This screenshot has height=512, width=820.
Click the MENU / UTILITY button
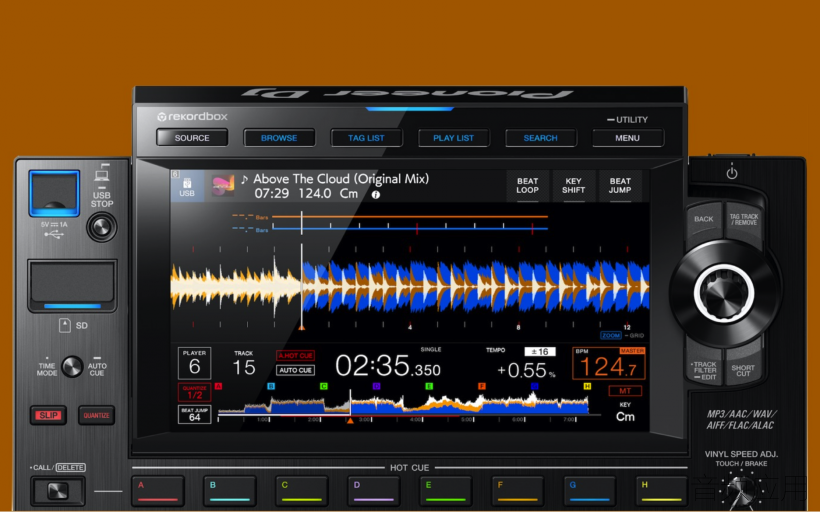click(628, 138)
